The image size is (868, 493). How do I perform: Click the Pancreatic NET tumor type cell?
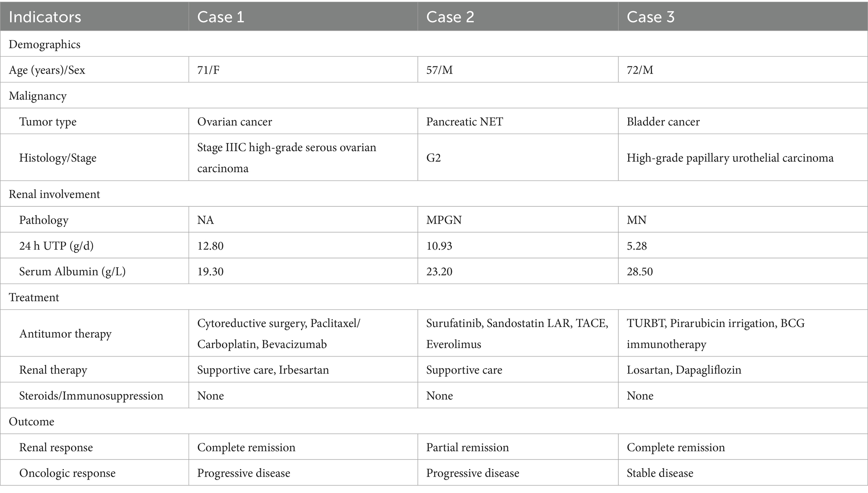(x=464, y=121)
